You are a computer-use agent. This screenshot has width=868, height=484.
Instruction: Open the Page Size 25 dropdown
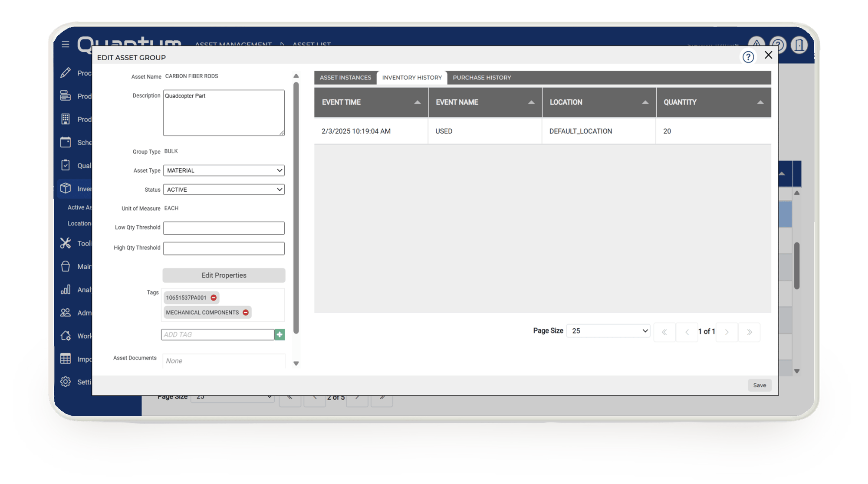click(x=608, y=331)
